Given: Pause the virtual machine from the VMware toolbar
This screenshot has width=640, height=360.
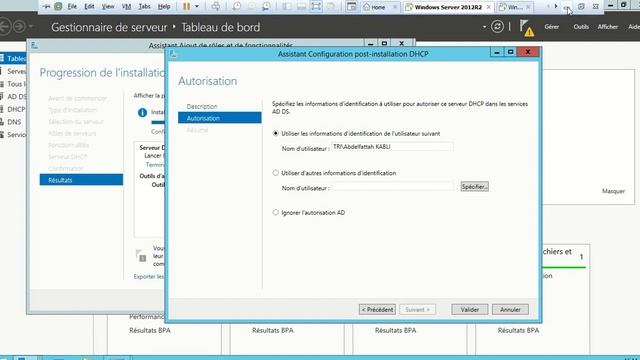Looking at the screenshot, I should [187, 7].
